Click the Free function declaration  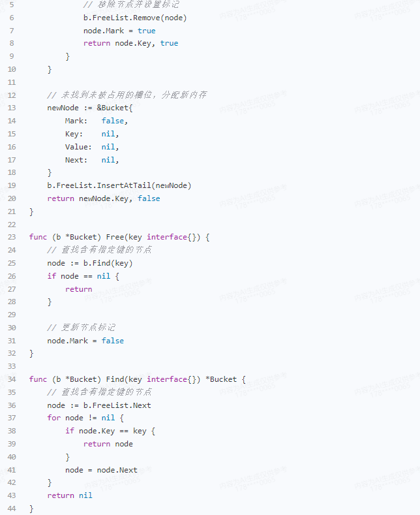click(119, 237)
